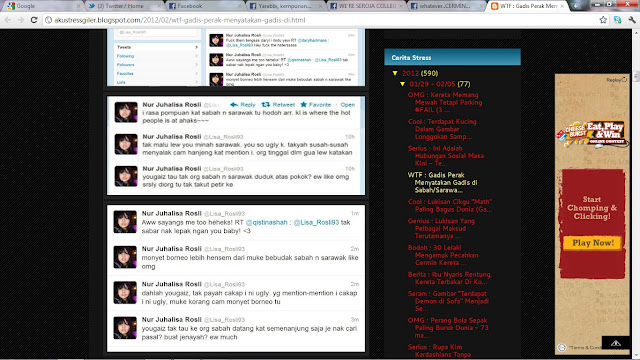Screen dimensions: 640x360
Task: Collapse the 2012 archive year
Action: pyautogui.click(x=395, y=73)
